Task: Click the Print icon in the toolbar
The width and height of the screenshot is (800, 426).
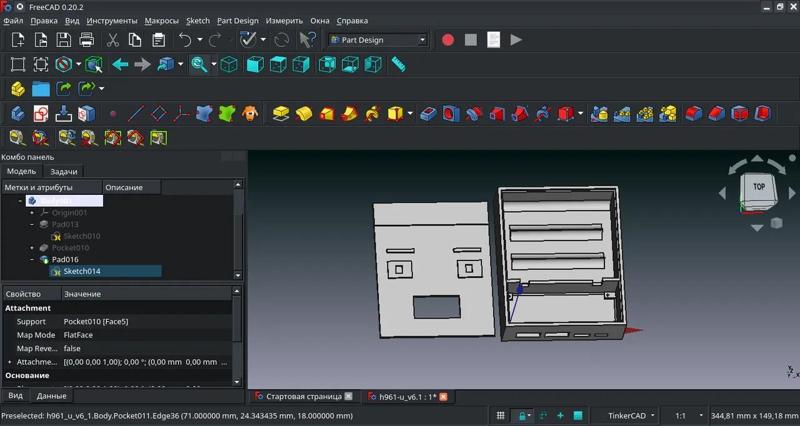Action: coord(87,40)
